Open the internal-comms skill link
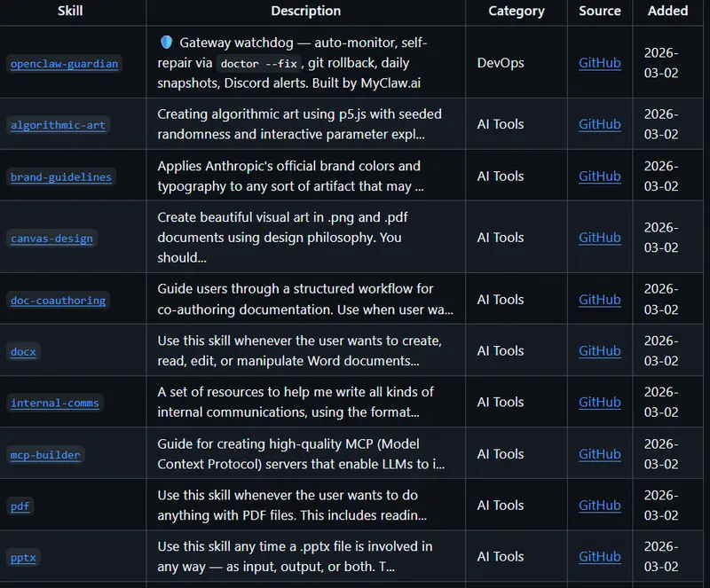The width and height of the screenshot is (710, 588). pyautogui.click(x=55, y=403)
